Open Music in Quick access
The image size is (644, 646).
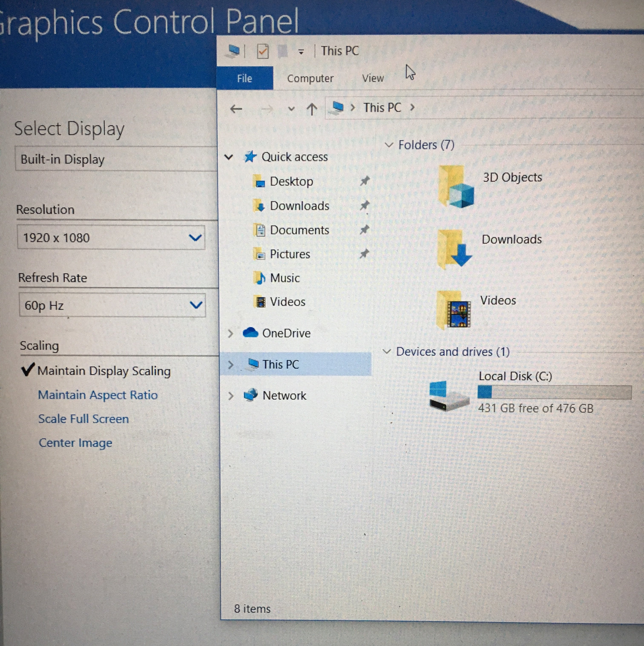click(x=285, y=278)
